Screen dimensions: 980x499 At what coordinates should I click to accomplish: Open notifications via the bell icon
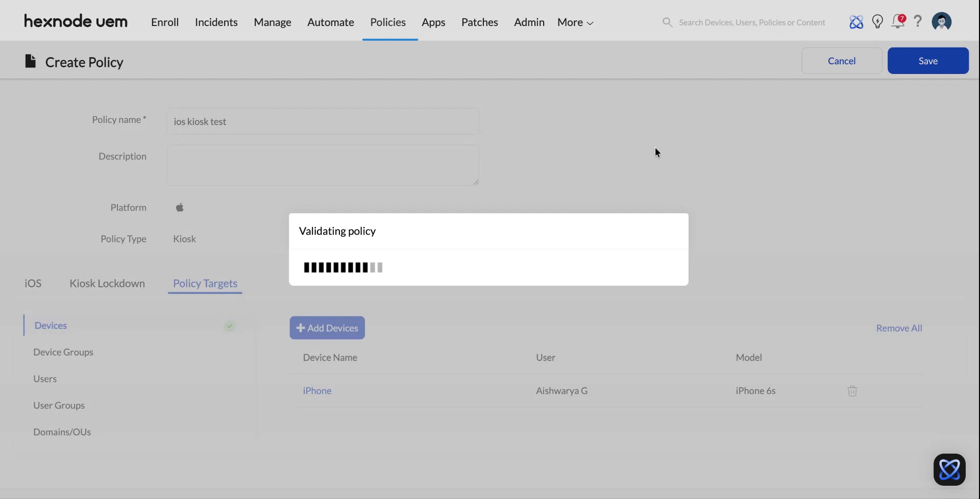[x=898, y=21]
